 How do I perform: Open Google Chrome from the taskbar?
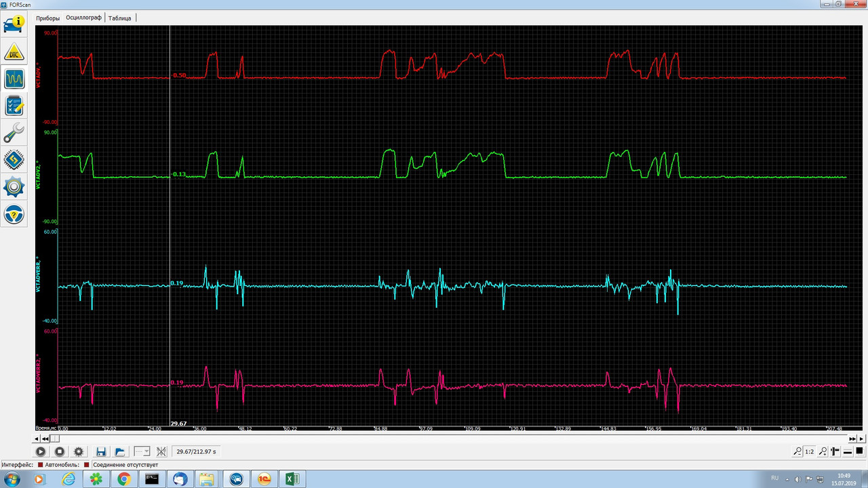[124, 479]
